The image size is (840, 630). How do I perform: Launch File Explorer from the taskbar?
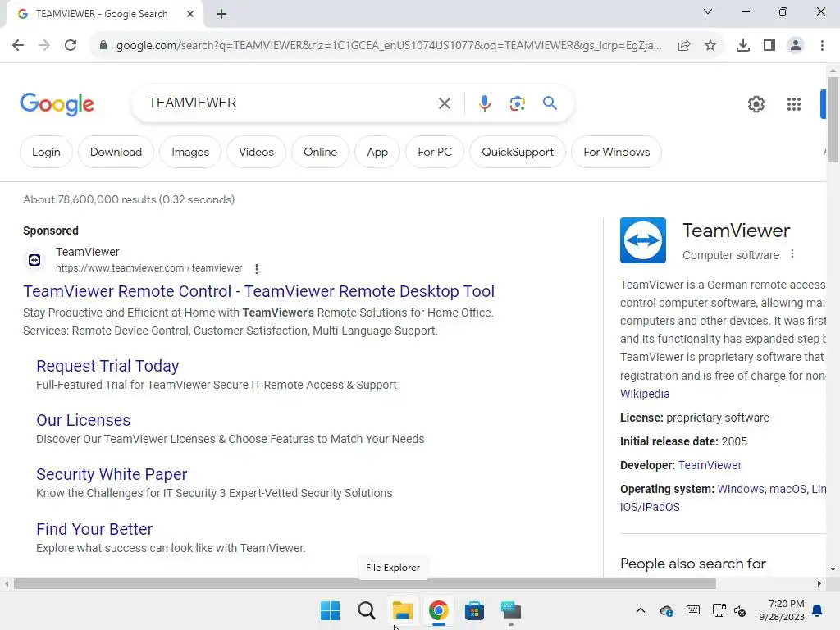point(402,610)
